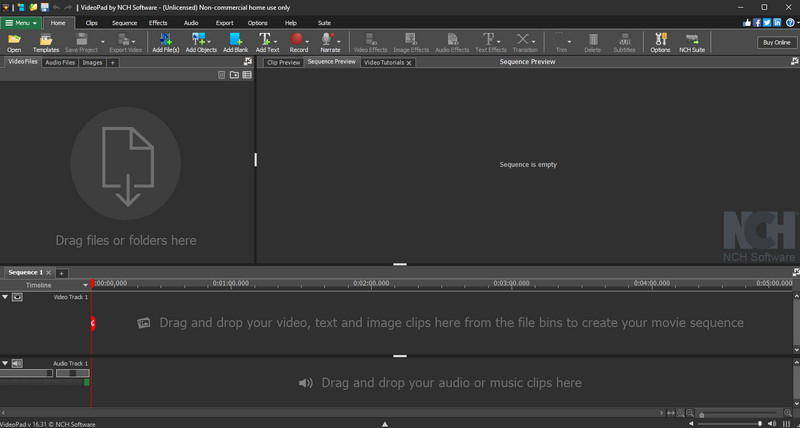Click the Templates folder icon
Screen dimensions: 800x428
tap(46, 40)
